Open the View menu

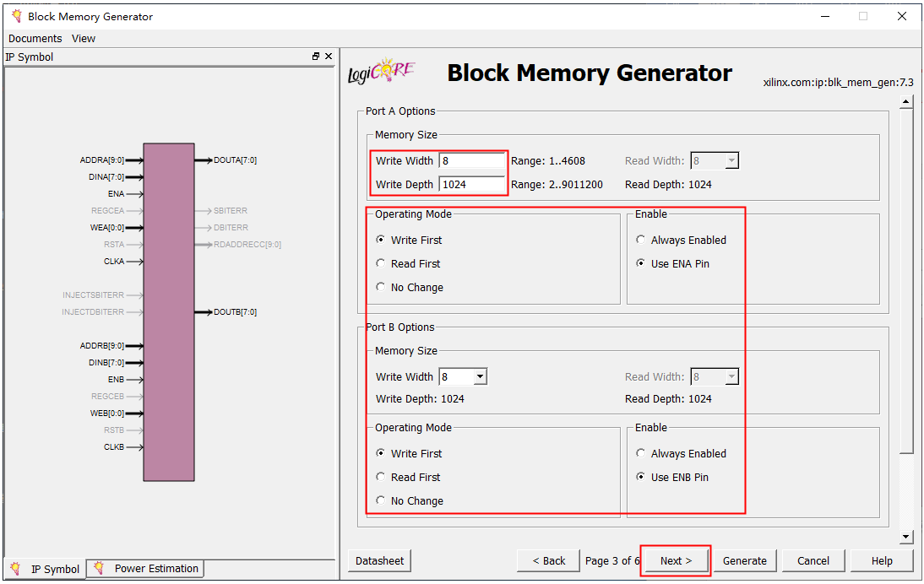pos(84,38)
